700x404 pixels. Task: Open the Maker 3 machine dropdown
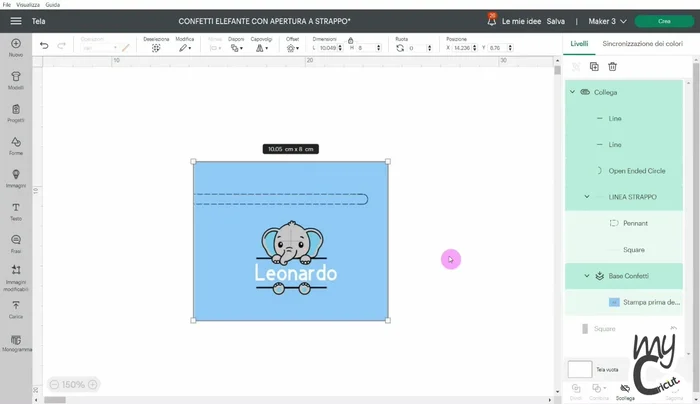[603, 20]
